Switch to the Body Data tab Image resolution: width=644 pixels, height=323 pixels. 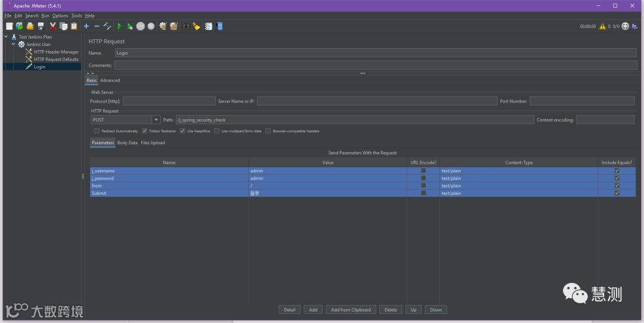click(128, 143)
